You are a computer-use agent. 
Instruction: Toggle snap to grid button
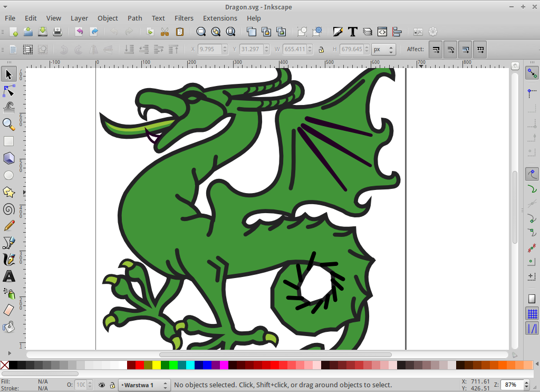point(532,314)
